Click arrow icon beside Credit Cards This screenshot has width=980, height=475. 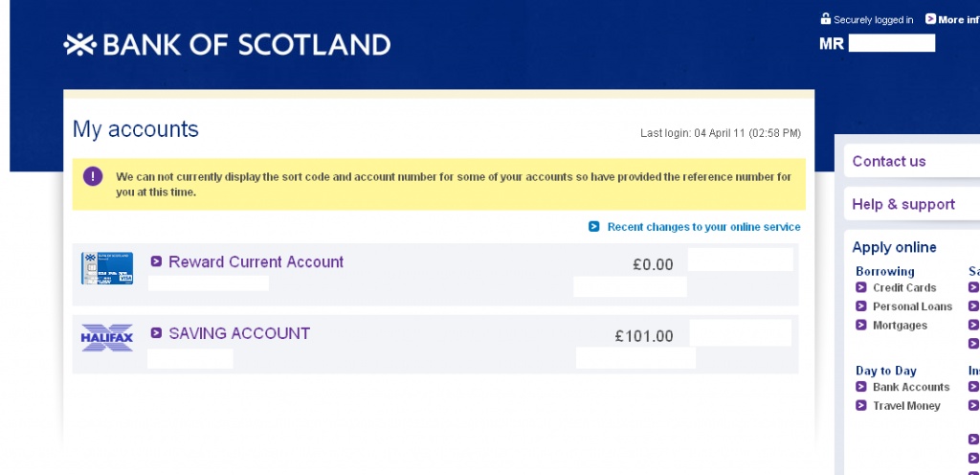click(x=861, y=287)
